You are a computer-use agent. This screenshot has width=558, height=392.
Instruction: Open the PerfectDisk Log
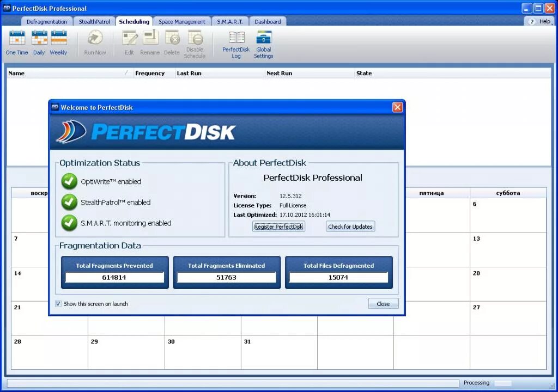click(x=236, y=45)
